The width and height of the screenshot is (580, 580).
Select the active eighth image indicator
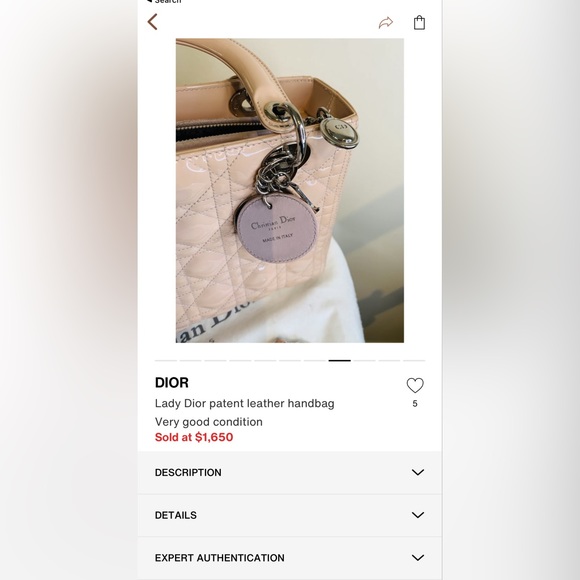tap(340, 360)
